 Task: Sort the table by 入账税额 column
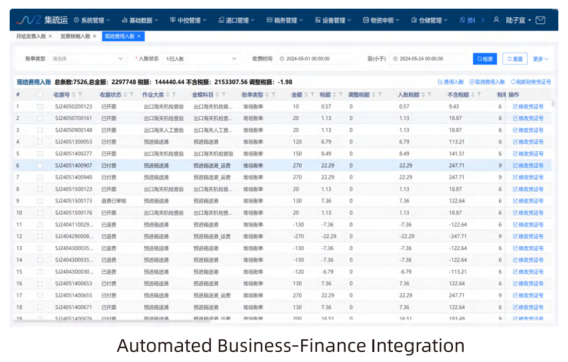click(x=423, y=95)
